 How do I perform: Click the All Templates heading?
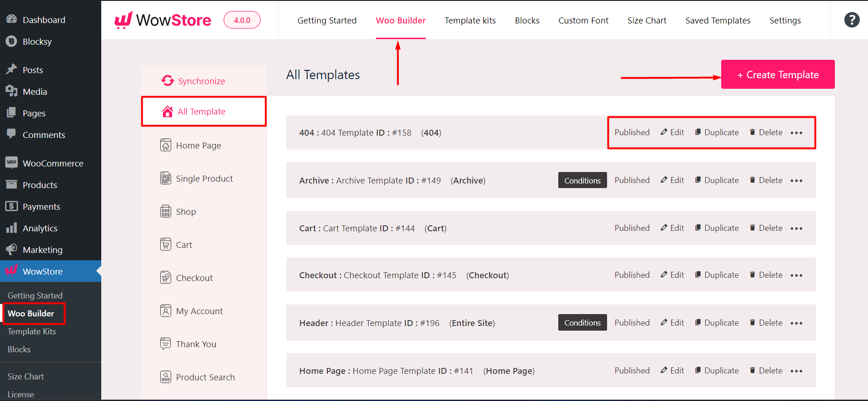(x=323, y=74)
